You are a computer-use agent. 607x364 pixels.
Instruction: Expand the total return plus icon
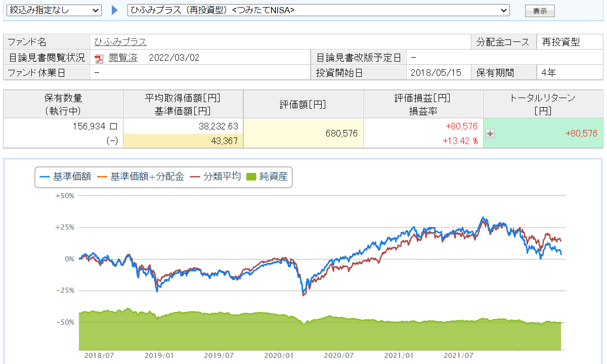490,133
